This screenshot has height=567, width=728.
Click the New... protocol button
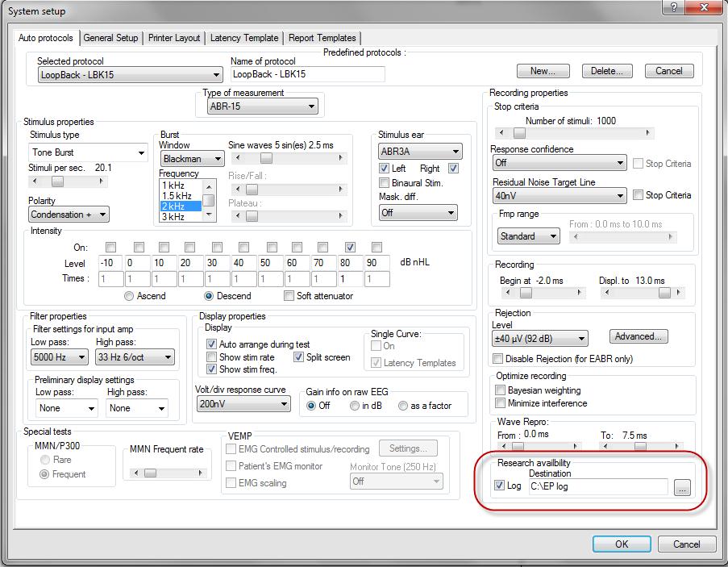point(543,71)
